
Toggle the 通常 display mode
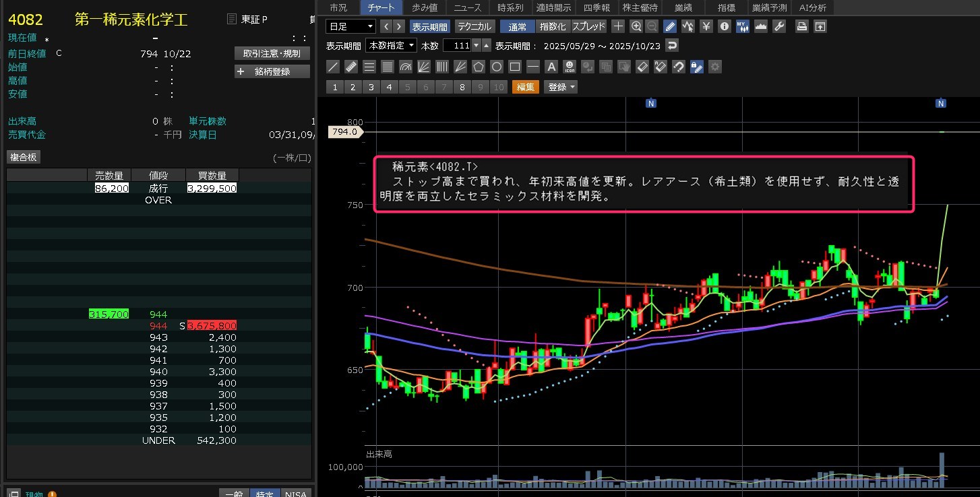[518, 27]
